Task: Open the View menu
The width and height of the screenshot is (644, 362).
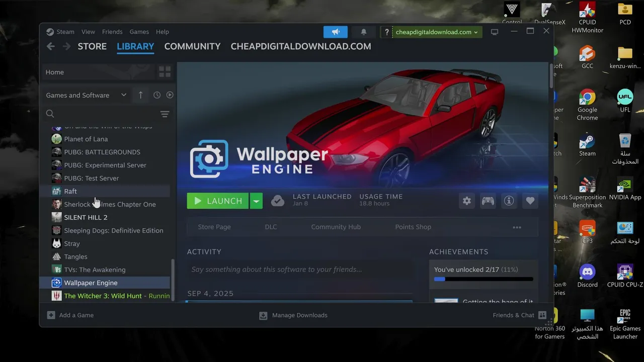Action: click(x=88, y=32)
